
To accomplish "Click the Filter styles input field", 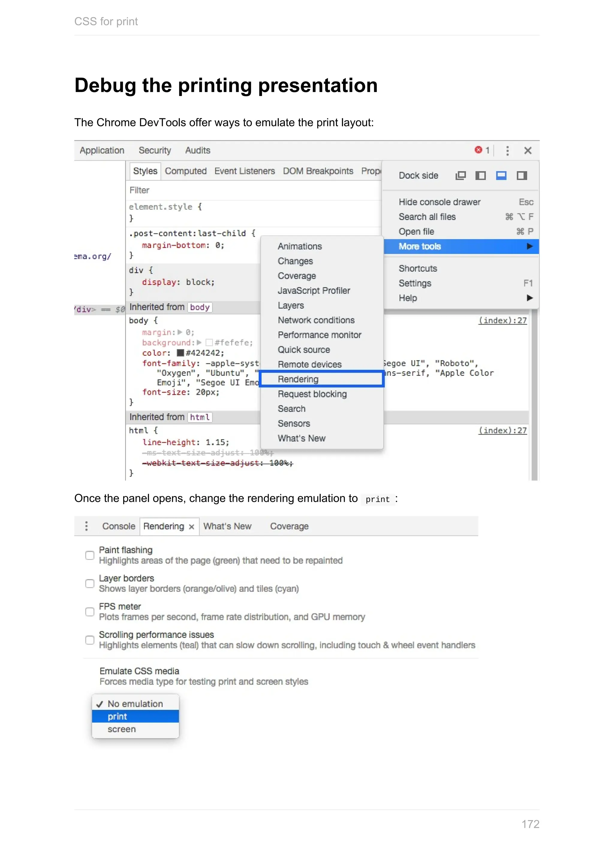I will (253, 190).
